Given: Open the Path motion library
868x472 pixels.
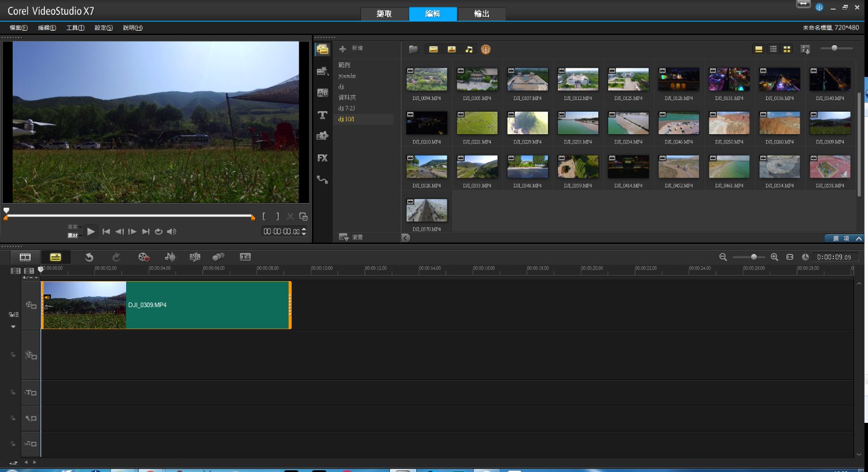Looking at the screenshot, I should pyautogui.click(x=322, y=180).
